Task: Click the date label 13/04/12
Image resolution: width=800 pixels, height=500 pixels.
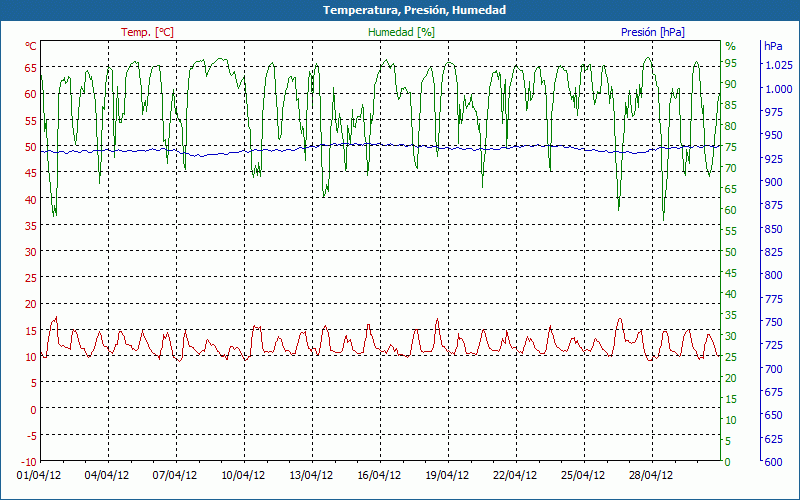Action: (311, 476)
